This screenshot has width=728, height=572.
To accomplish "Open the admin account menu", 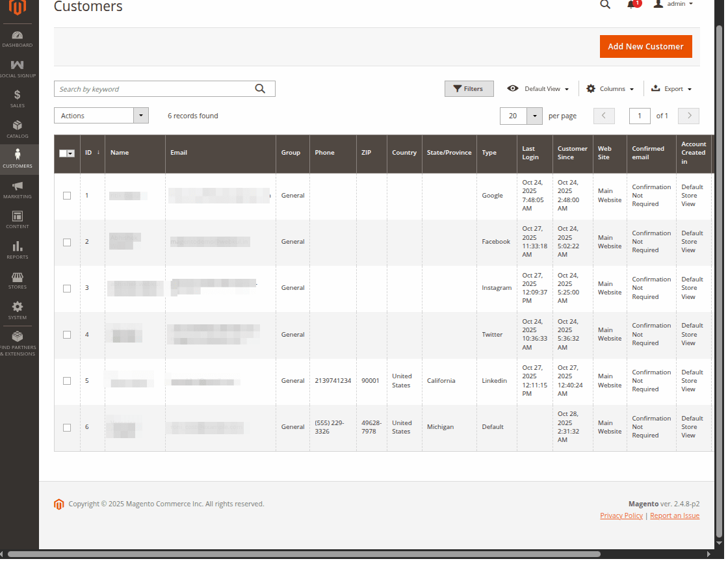I will [x=673, y=5].
